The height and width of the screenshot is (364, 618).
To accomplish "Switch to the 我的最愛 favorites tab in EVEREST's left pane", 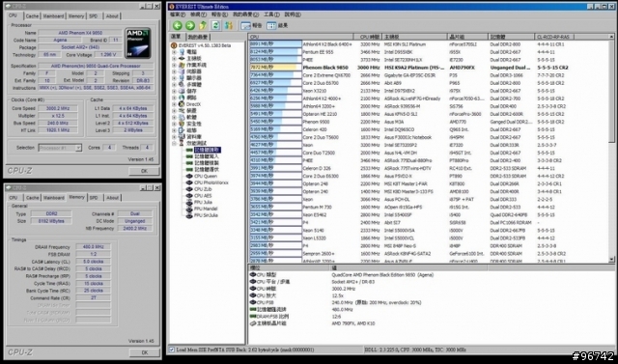I will [x=197, y=37].
